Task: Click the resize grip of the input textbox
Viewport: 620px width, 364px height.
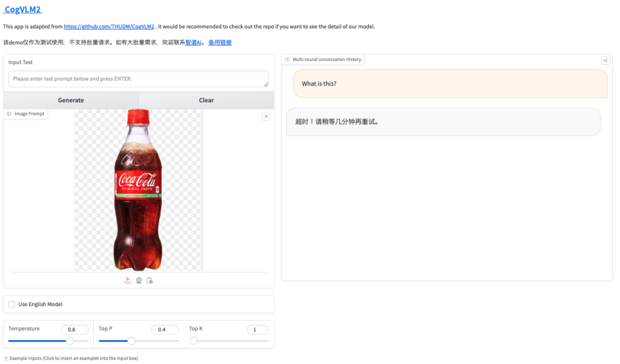Action: (x=266, y=85)
